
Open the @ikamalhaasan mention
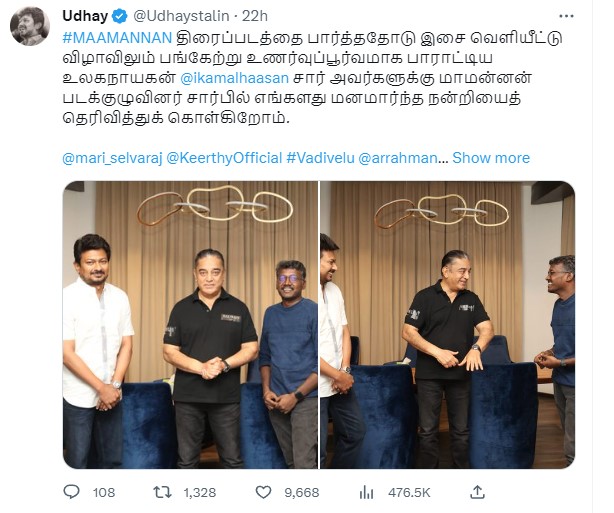(235, 78)
